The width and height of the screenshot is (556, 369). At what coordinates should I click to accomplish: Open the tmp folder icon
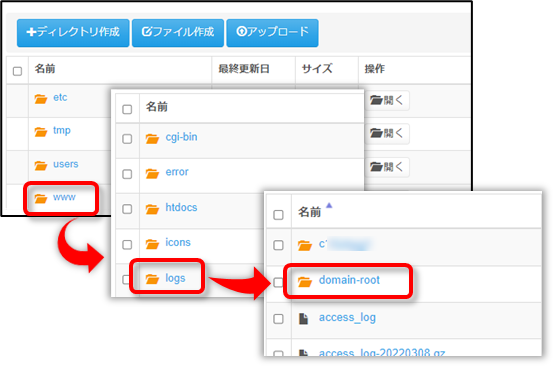click(41, 132)
